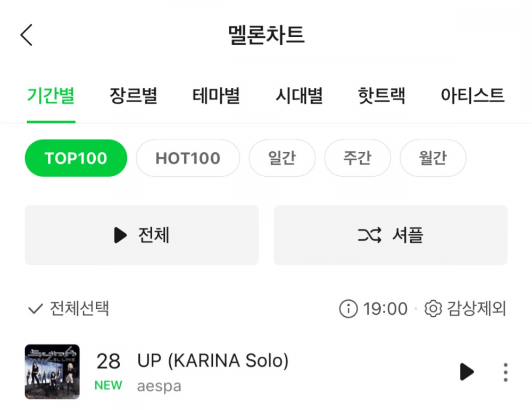Open the 시대별 tab
Image resolution: width=532 pixels, height=410 pixels.
tap(299, 95)
